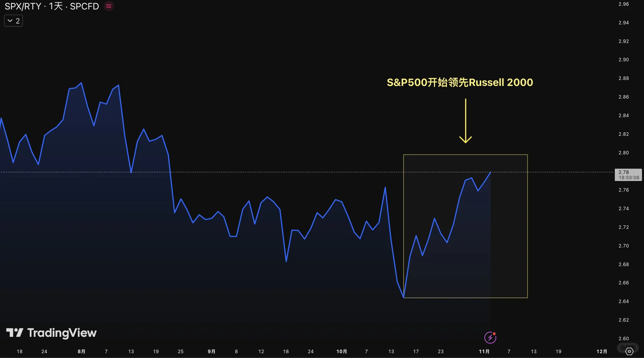Click the 2.68 price scale value
This screenshot has width=644, height=358.
(624, 265)
